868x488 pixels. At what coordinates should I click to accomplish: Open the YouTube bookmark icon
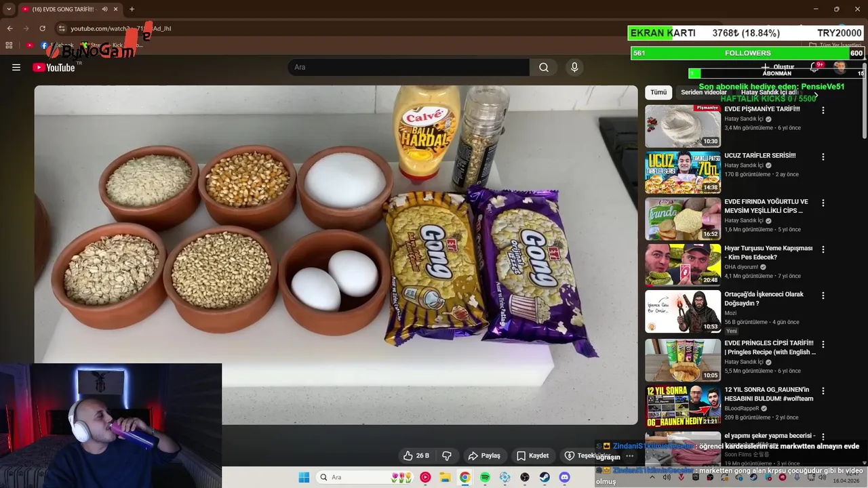pos(30,45)
